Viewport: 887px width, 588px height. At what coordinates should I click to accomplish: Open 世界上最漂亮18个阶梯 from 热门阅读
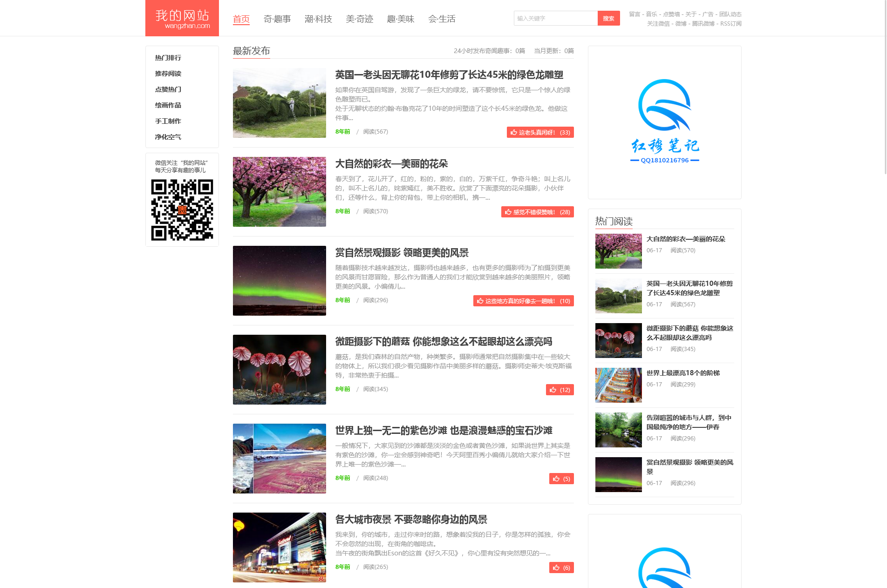pyautogui.click(x=683, y=373)
